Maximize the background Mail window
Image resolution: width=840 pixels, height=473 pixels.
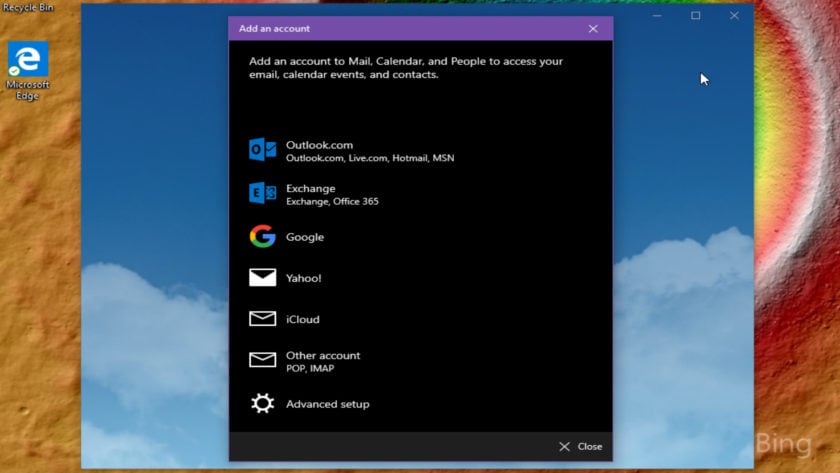695,16
